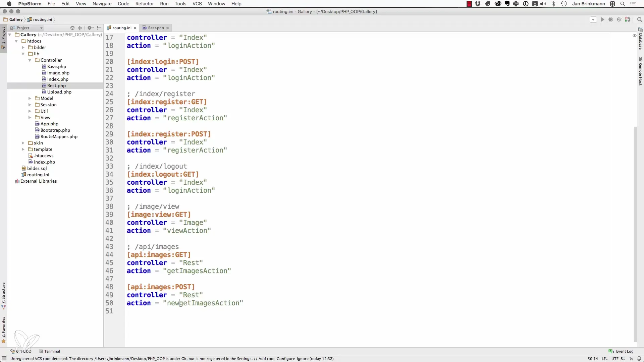
Task: Toggle file read-only lock icon
Action: click(631, 359)
